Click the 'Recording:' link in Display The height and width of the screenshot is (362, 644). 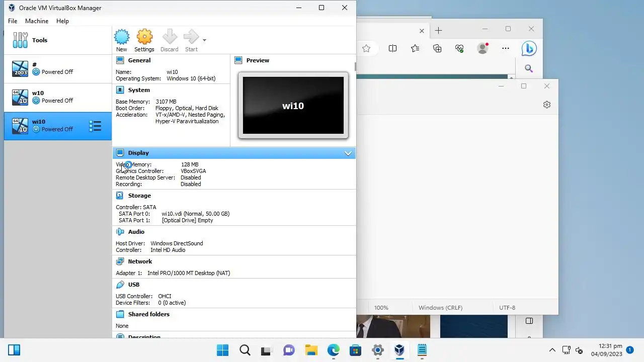tap(129, 184)
